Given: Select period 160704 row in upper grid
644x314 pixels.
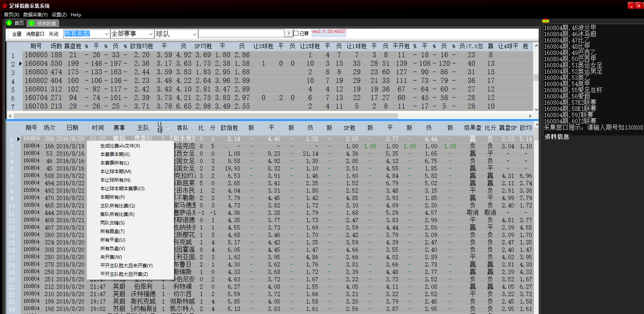Looking at the screenshot, I should (277, 98).
